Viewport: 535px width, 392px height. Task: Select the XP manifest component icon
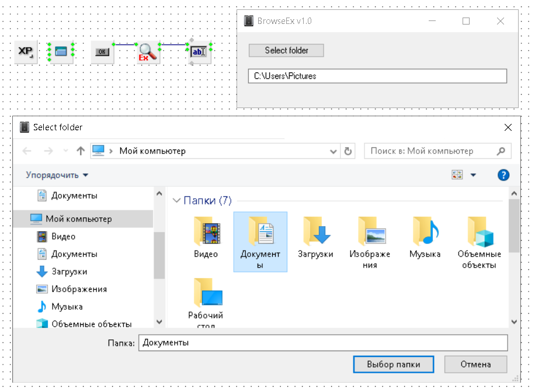[26, 52]
